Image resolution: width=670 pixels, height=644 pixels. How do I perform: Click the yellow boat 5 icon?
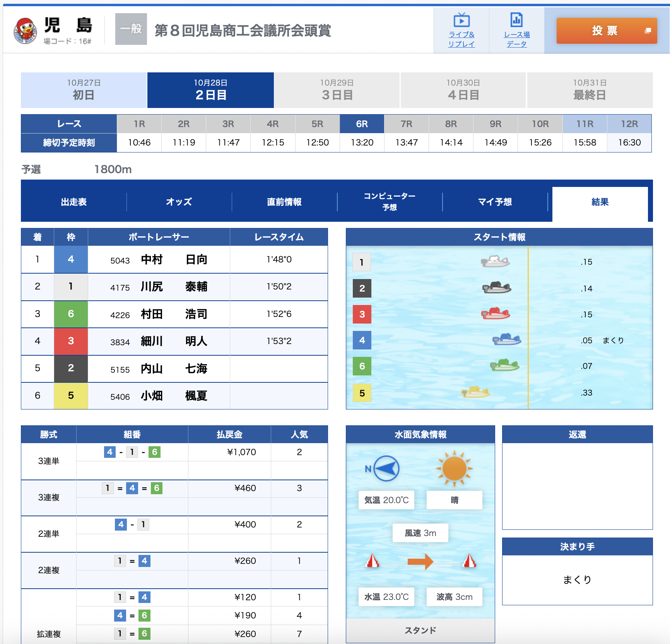click(x=475, y=392)
